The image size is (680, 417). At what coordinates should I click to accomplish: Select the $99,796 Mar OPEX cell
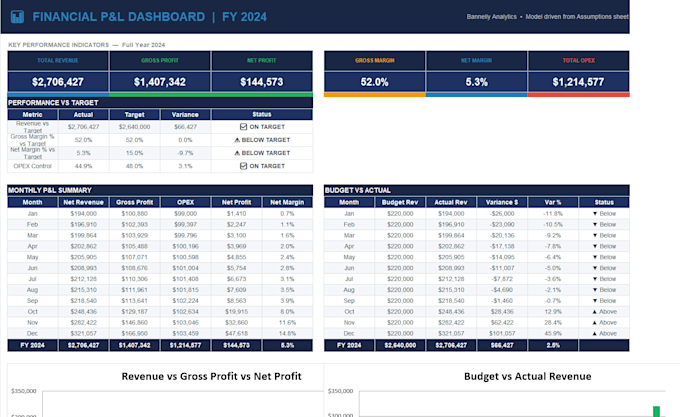[x=185, y=235]
